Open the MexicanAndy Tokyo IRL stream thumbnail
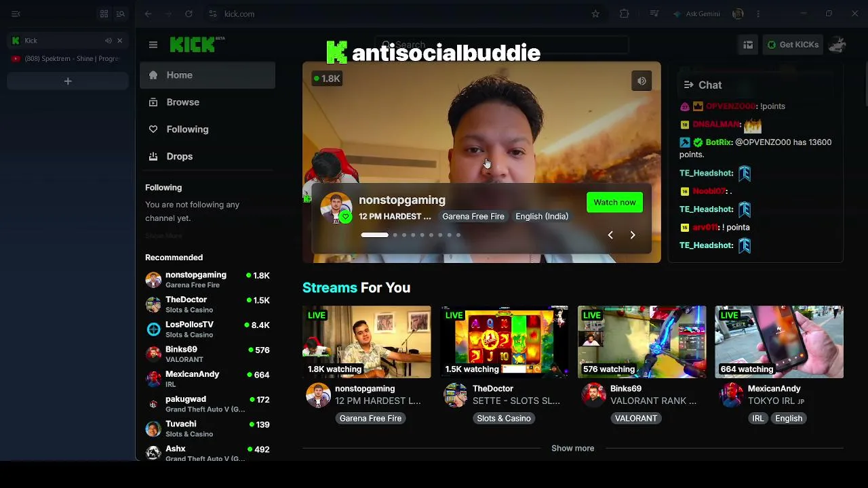This screenshot has height=488, width=868. point(779,342)
